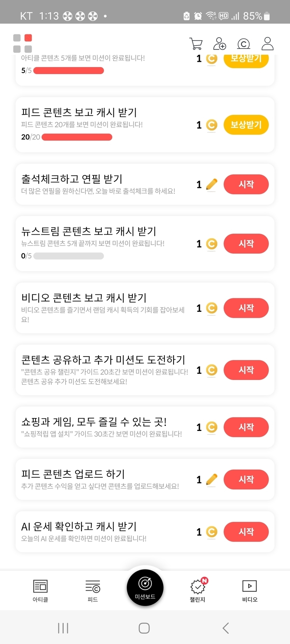Switch to the 아티클 tab
The image size is (290, 644).
coord(40,591)
